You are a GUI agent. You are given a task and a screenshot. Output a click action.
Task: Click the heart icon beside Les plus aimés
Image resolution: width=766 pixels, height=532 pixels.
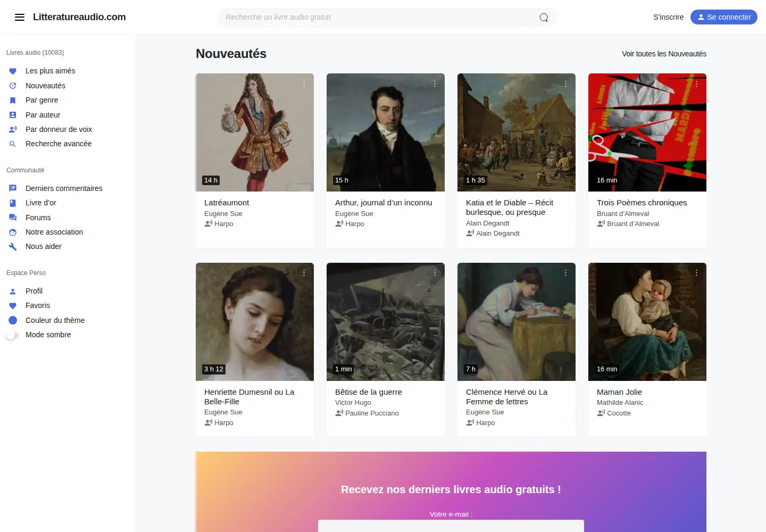[x=13, y=71]
